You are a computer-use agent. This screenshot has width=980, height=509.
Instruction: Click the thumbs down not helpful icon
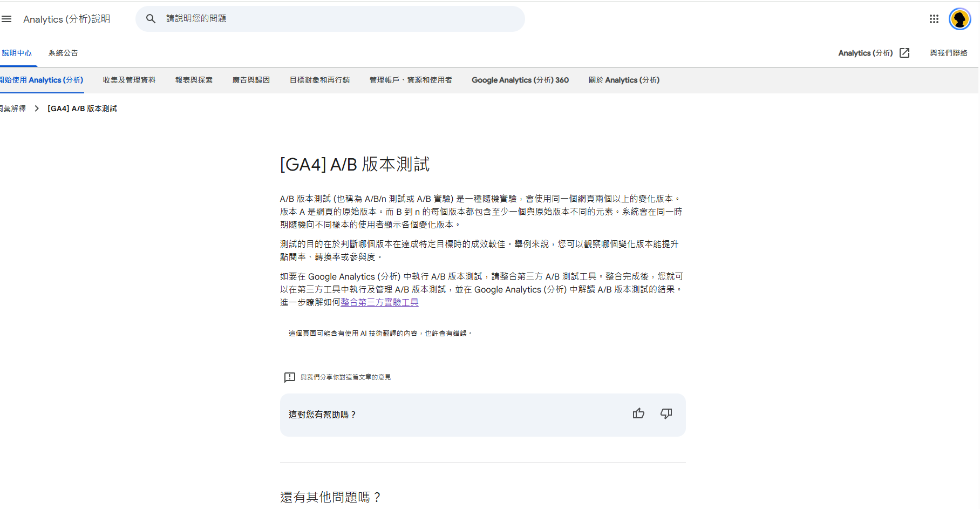tap(666, 413)
